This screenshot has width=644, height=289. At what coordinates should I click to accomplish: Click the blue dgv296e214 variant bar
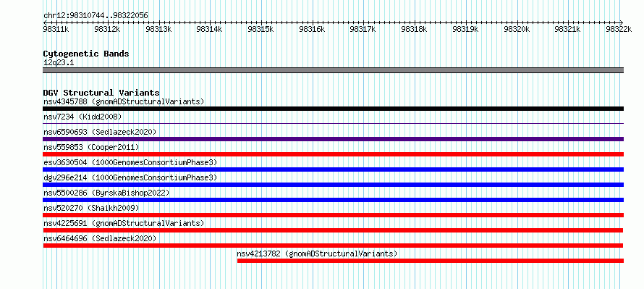(333, 185)
